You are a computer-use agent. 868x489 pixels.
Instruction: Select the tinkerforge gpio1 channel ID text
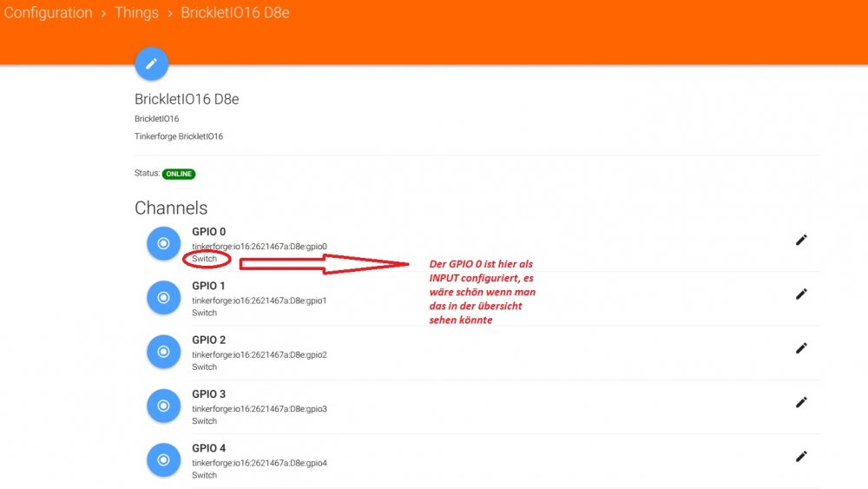click(259, 301)
